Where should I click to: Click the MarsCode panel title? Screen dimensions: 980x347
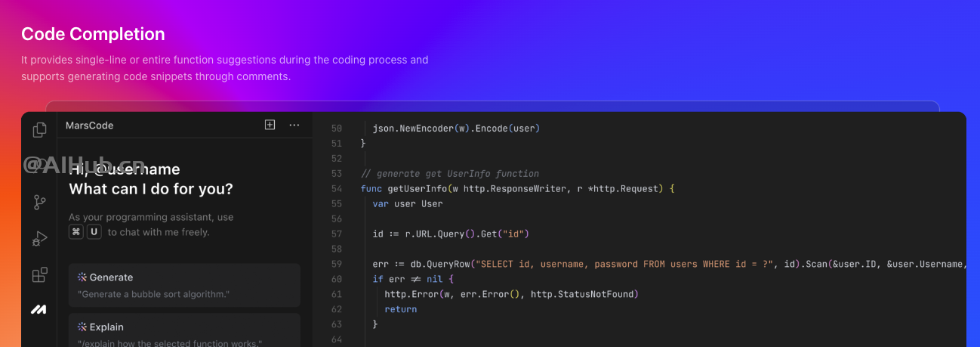click(x=89, y=125)
